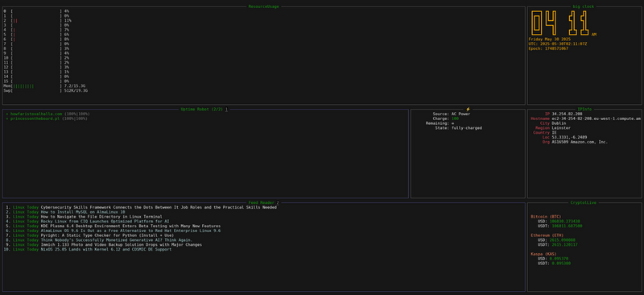Click the CPU 5 usage row showing 6%
This screenshot has width=644, height=295.
point(36,35)
